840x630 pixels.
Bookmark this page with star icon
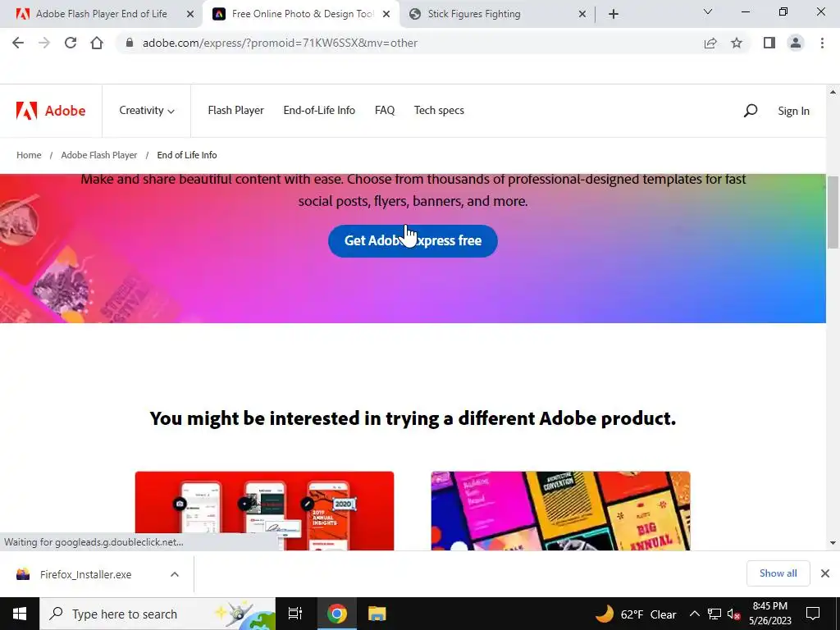pyautogui.click(x=737, y=43)
